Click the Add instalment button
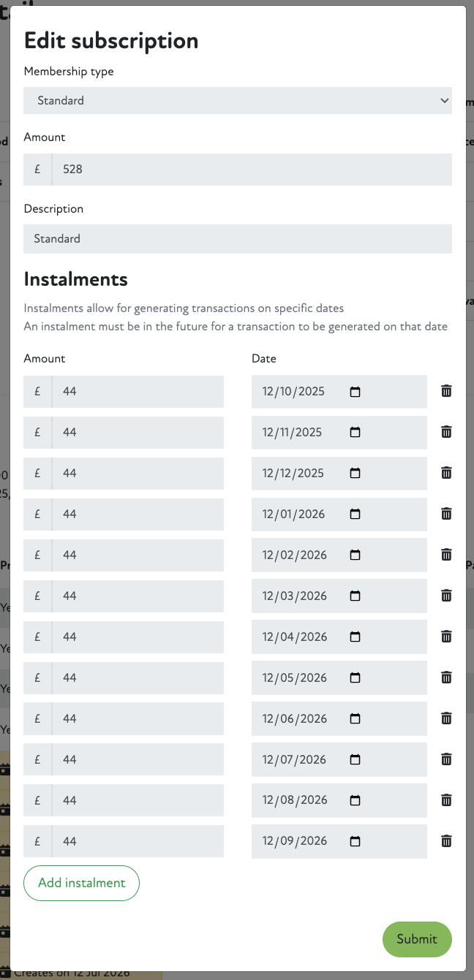This screenshot has width=474, height=980. coord(82,883)
